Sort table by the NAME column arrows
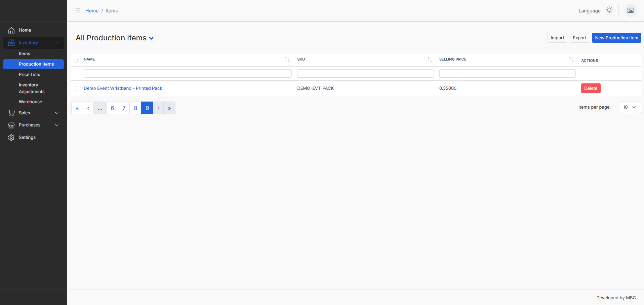This screenshot has width=644, height=305. [x=287, y=60]
